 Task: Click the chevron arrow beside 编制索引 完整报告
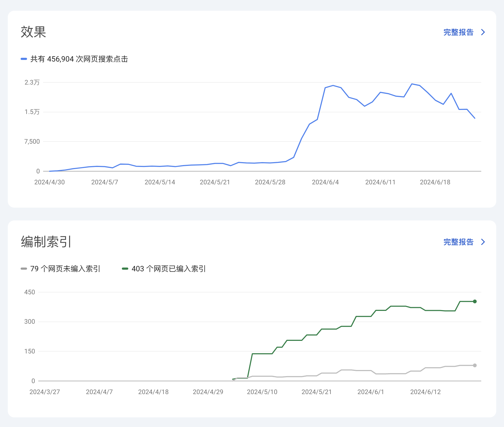(483, 242)
